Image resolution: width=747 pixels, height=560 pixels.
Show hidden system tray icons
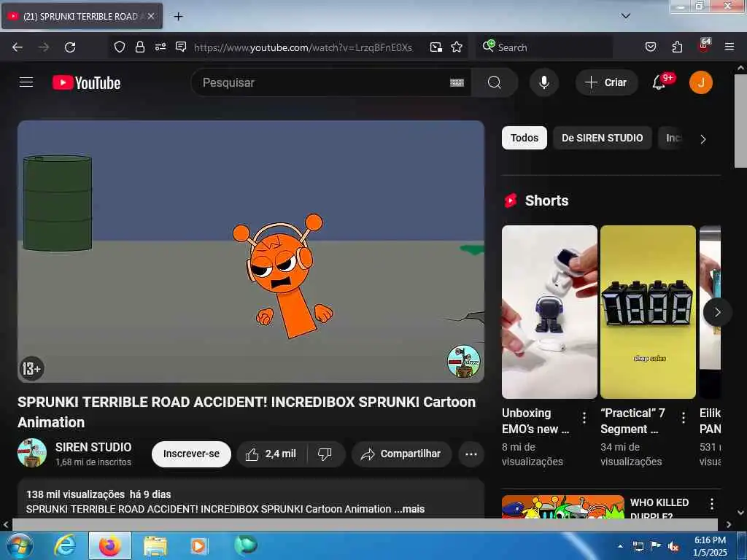pos(620,547)
